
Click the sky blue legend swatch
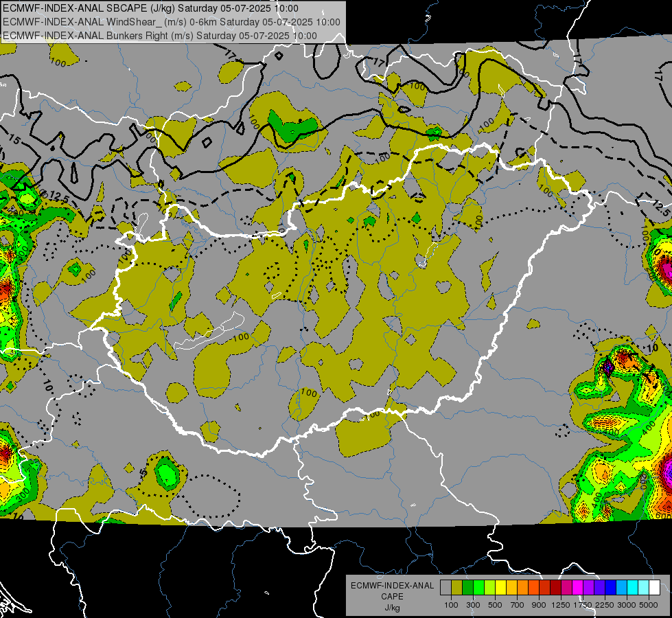pyautogui.click(x=622, y=588)
